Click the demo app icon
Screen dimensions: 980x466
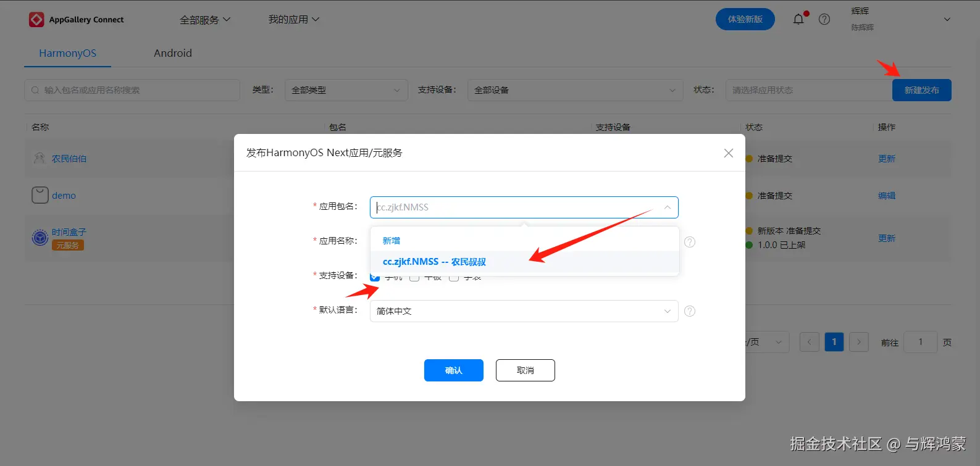click(x=40, y=195)
